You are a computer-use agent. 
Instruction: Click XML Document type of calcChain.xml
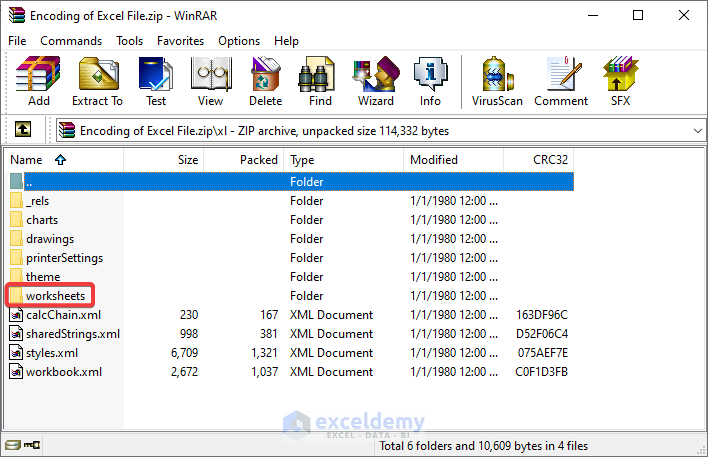[331, 314]
